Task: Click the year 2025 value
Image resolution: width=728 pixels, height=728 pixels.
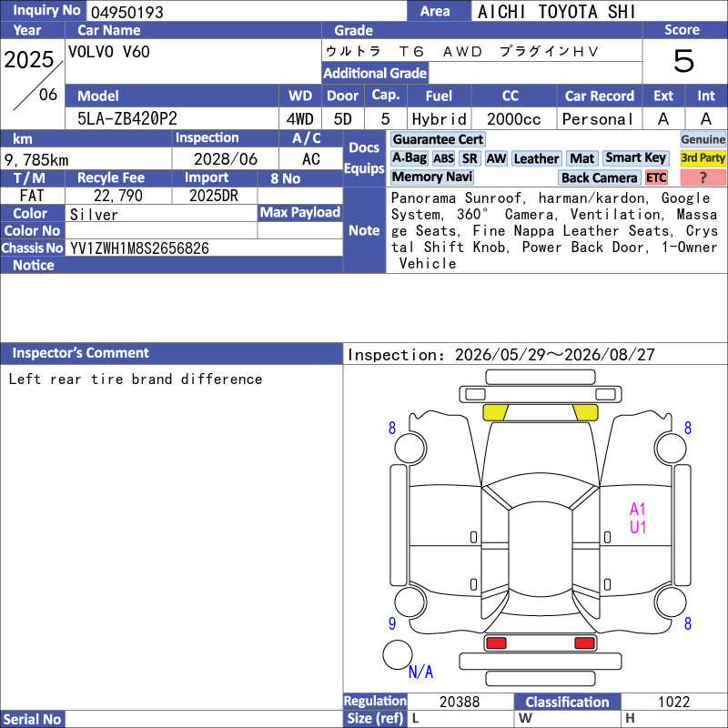Action: coord(29,60)
